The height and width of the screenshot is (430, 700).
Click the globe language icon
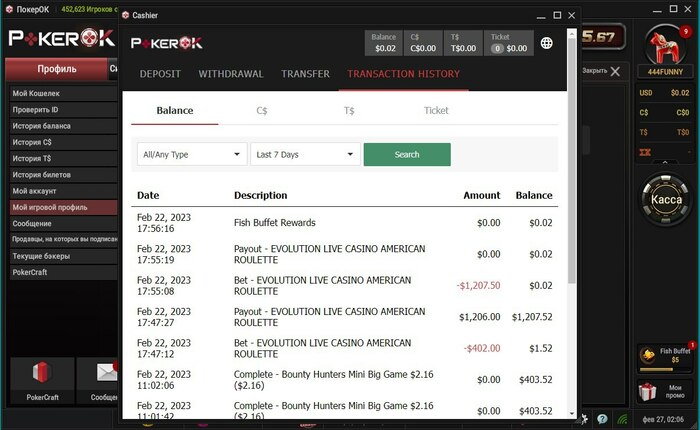[547, 43]
